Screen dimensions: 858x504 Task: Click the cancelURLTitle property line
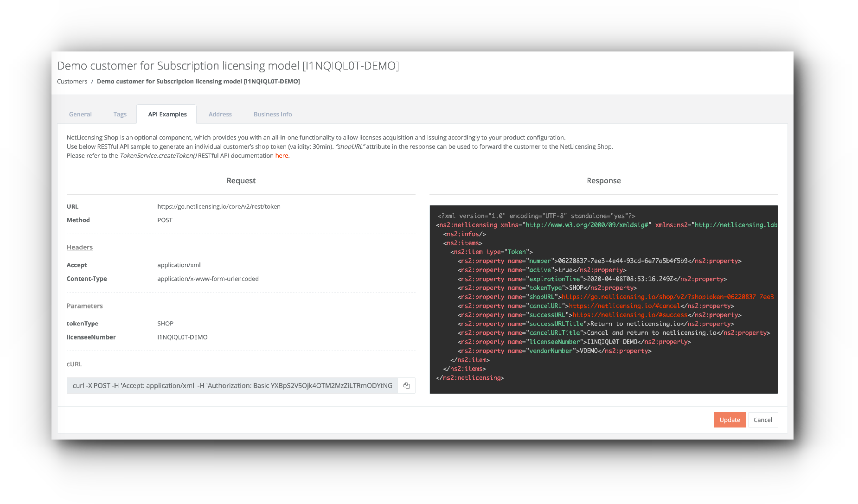(x=614, y=332)
